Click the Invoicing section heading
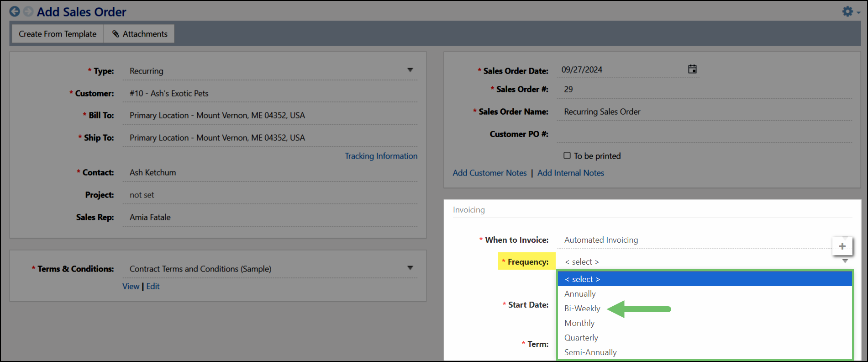Image resolution: width=868 pixels, height=362 pixels. 469,210
